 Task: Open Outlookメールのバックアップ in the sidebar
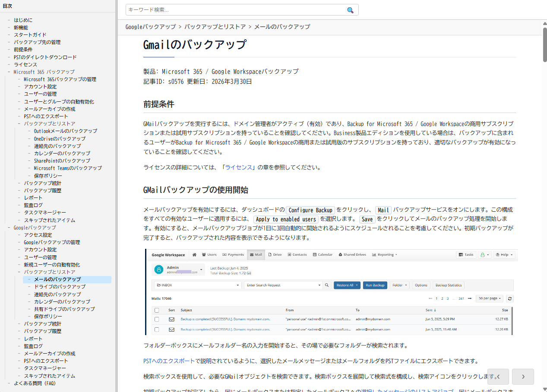click(x=66, y=131)
